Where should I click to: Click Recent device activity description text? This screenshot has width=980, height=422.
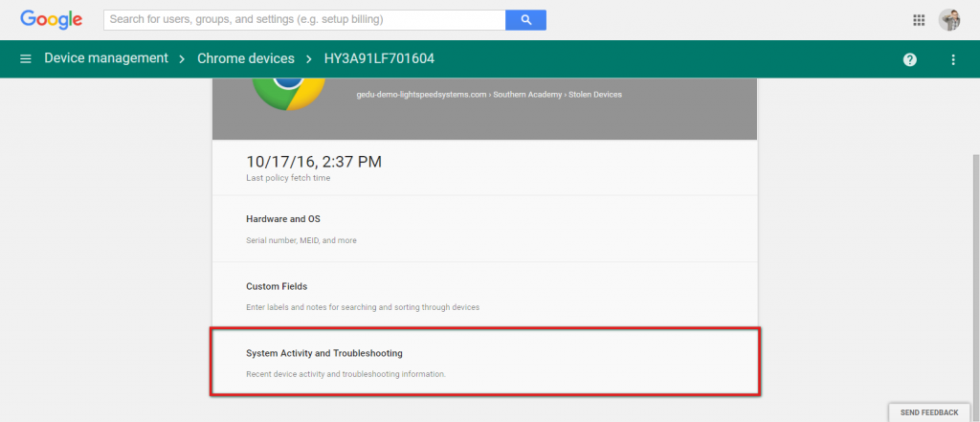click(345, 374)
